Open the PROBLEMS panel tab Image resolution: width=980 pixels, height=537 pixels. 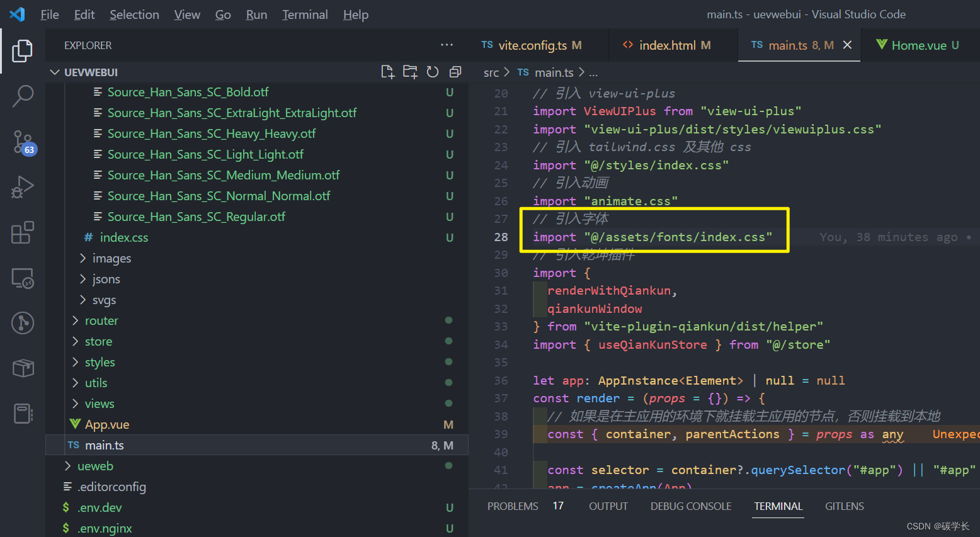point(513,506)
